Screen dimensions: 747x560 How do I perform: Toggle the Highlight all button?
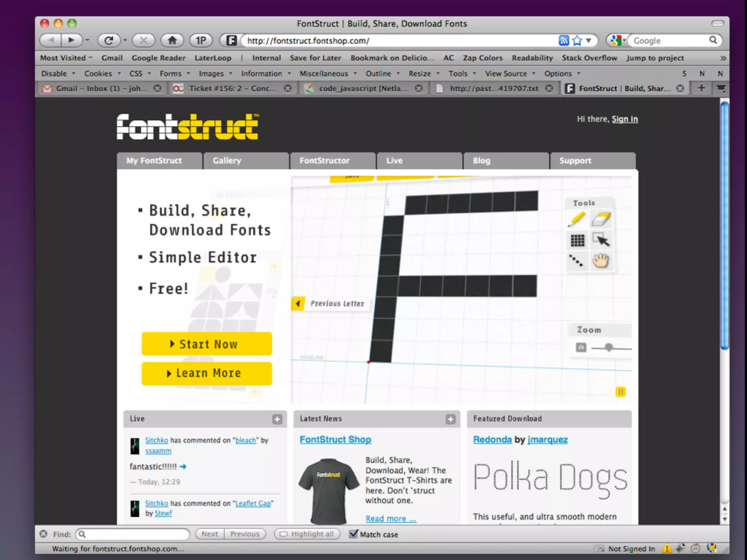(x=307, y=534)
